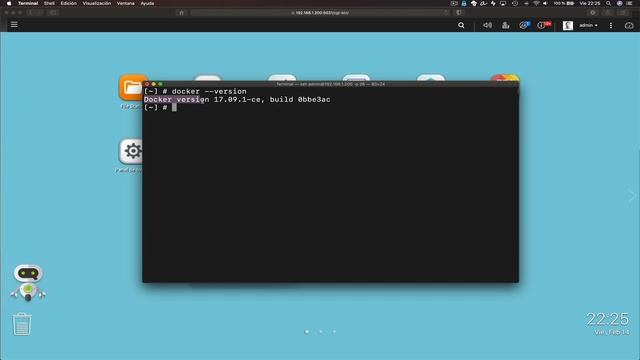The width and height of the screenshot is (640, 360).
Task: Open the Ayuda menu
Action: [147, 3]
